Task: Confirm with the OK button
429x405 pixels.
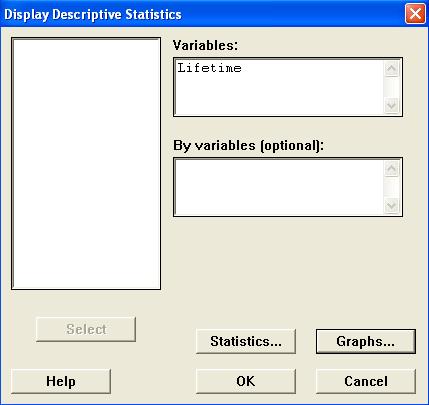Action: click(246, 381)
